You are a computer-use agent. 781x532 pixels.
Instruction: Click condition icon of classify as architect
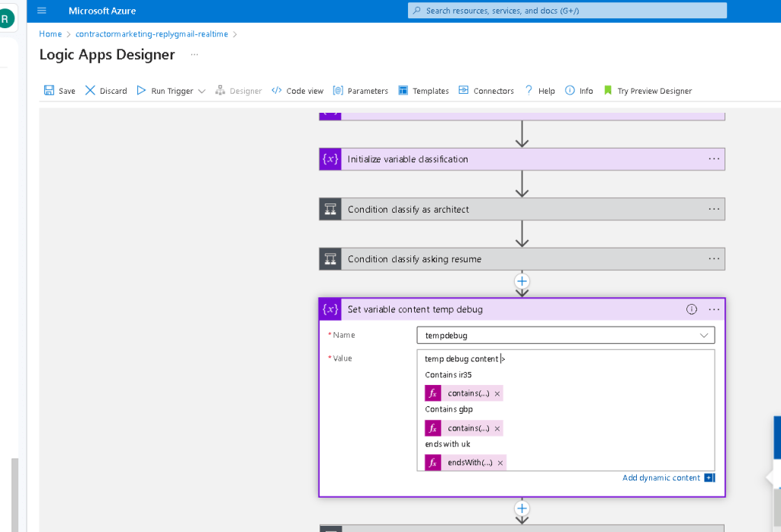point(330,210)
